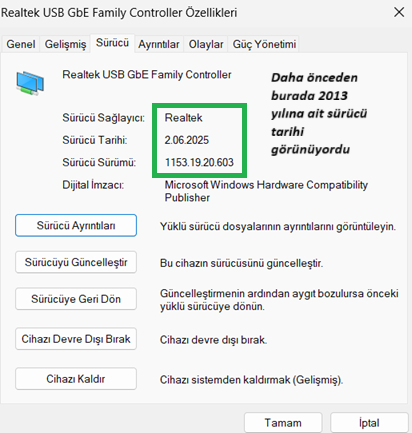The image size is (412, 433).
Task: Open the Ayrıntılar tab
Action: (159, 44)
